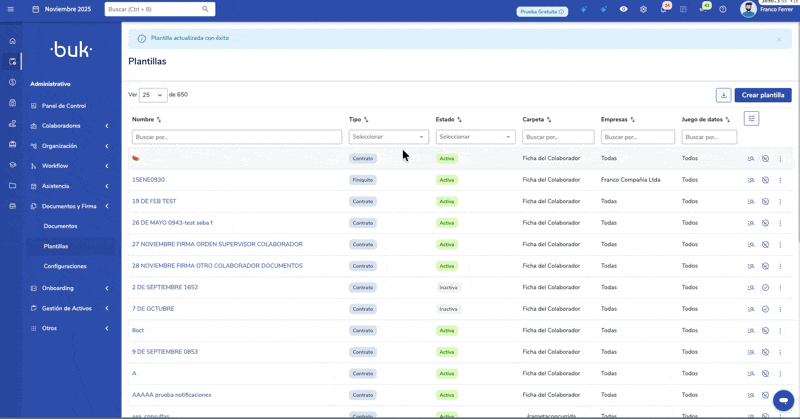
Task: Click the settings gear in top bar
Action: click(x=643, y=9)
